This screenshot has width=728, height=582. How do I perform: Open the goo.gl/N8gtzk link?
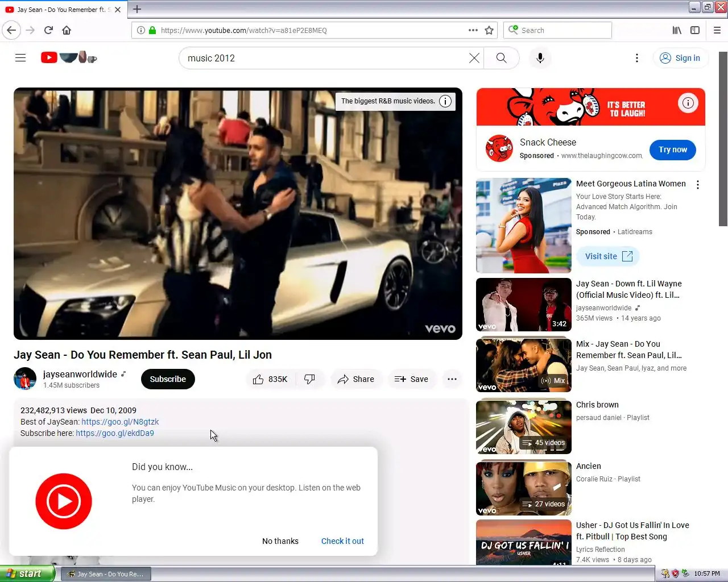[120, 422]
